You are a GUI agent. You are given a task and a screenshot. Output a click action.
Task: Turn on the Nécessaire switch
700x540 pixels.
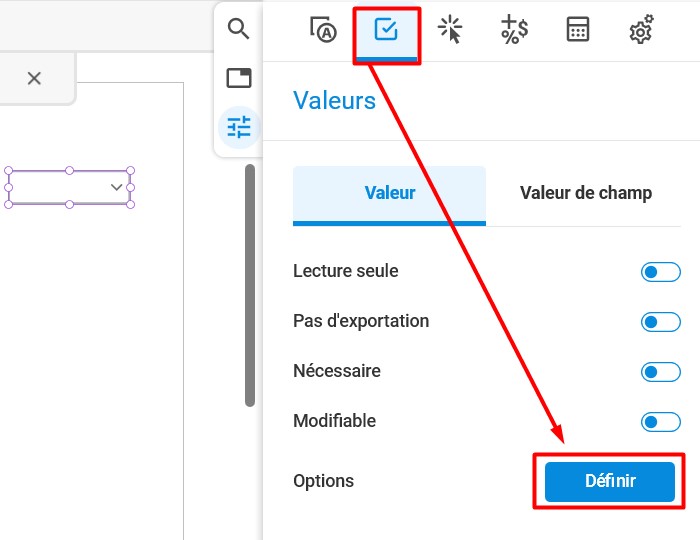pyautogui.click(x=660, y=372)
